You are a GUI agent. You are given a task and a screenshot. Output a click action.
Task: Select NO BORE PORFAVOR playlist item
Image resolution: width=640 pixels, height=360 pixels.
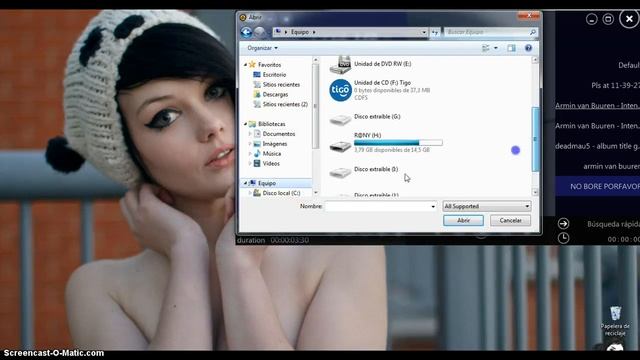(x=597, y=186)
